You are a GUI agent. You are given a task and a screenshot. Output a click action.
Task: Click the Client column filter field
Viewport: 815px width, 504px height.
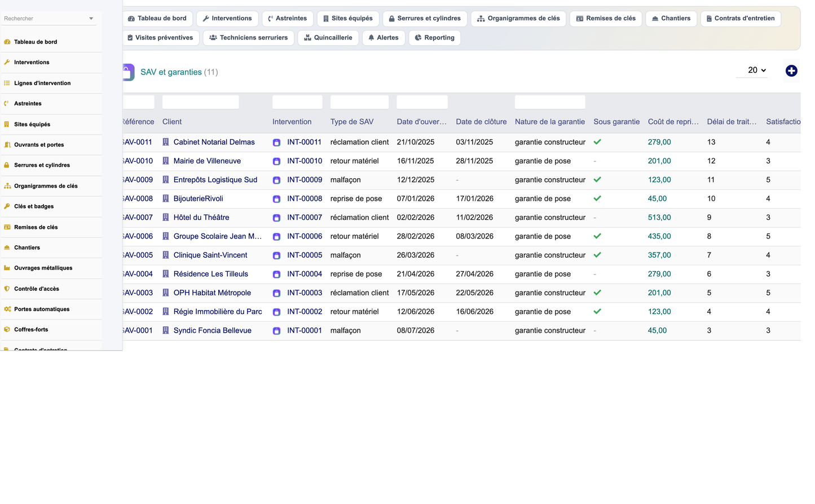(x=201, y=102)
